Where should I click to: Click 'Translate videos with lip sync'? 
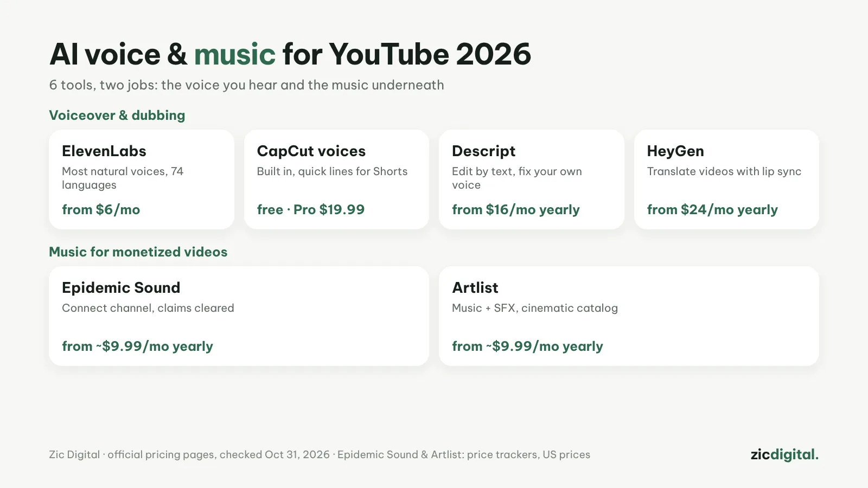tap(724, 171)
